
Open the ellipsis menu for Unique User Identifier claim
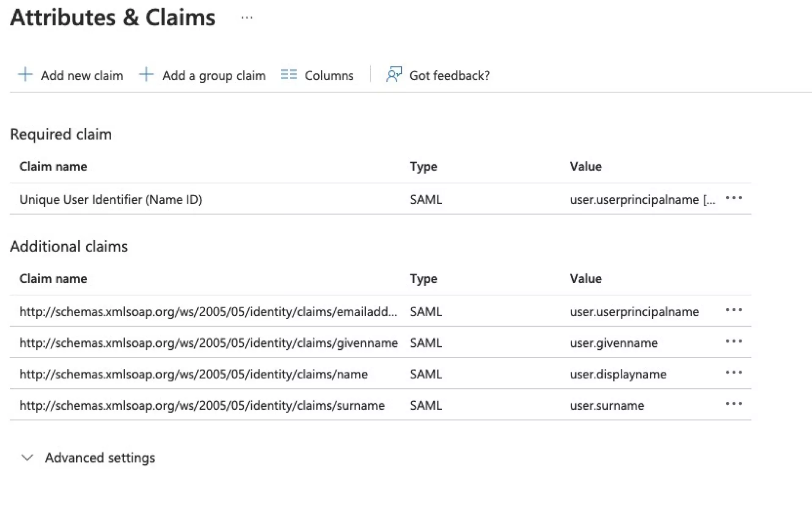pyautogui.click(x=734, y=198)
